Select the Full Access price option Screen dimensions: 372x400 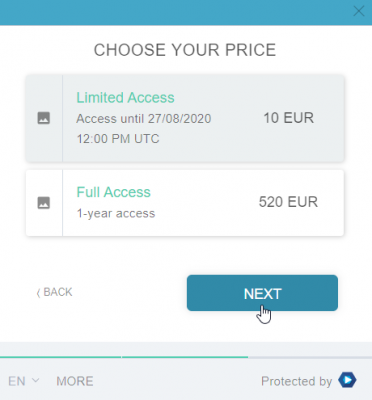[185, 203]
